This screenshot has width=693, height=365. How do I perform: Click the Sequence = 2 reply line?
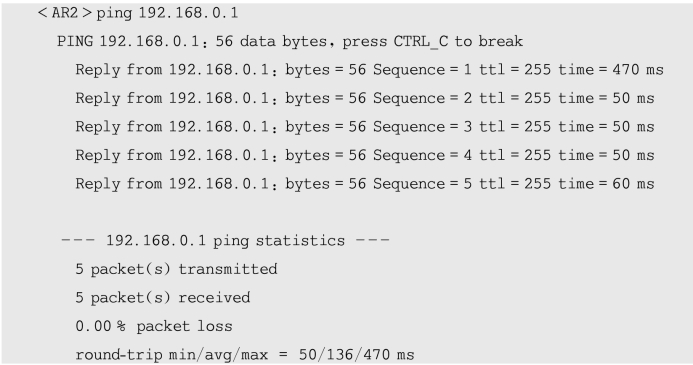pos(365,99)
